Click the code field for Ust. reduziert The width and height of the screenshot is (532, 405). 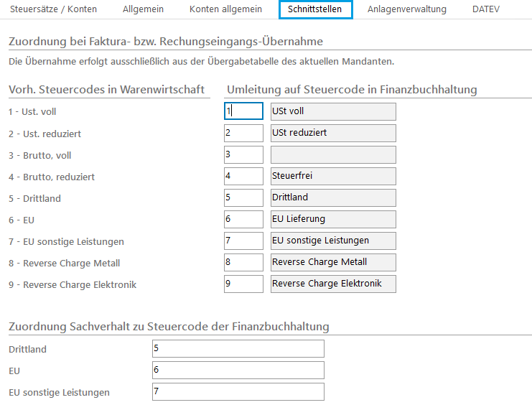coord(243,133)
